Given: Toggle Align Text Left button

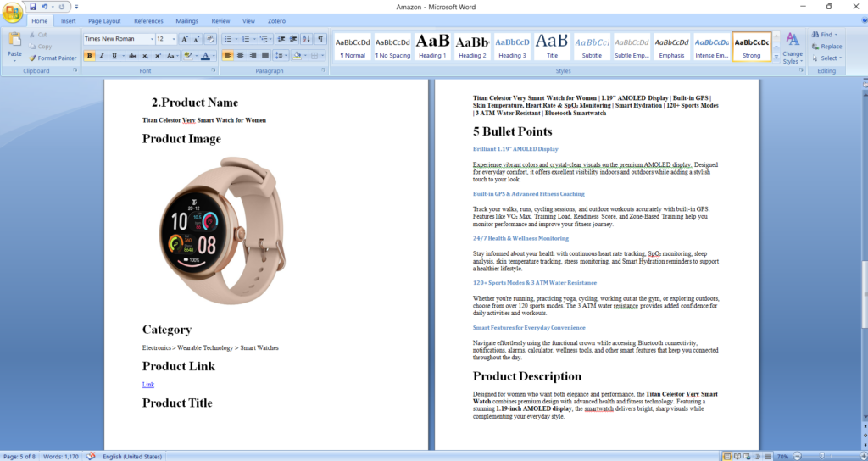Looking at the screenshot, I should [x=227, y=56].
